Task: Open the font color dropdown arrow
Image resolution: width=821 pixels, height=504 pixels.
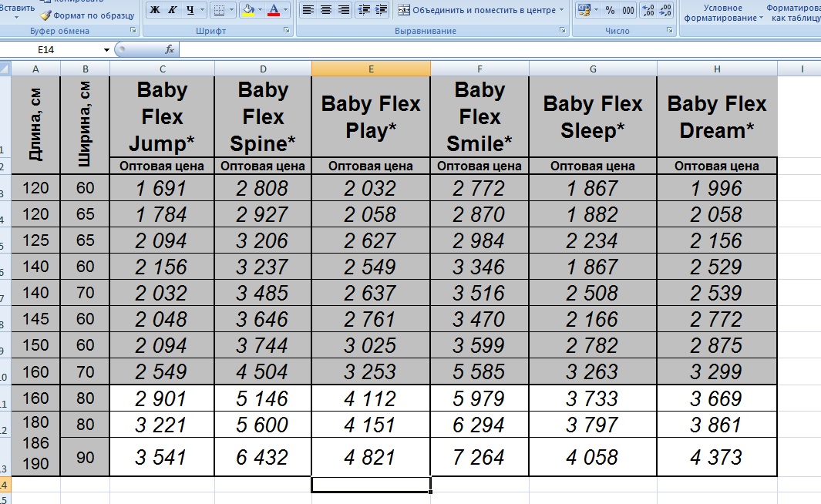Action: point(285,10)
